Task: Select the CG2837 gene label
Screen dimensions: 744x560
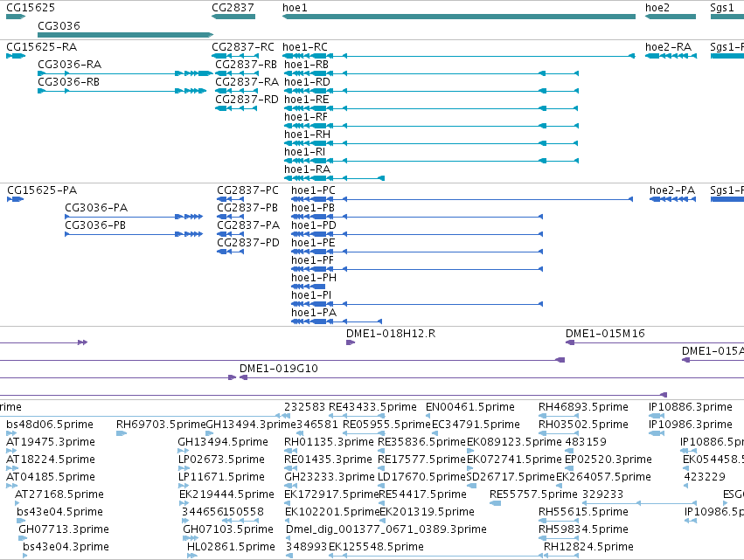Action: [x=233, y=8]
